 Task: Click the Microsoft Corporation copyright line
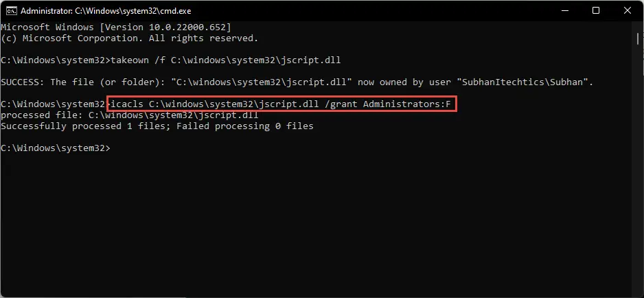coord(129,38)
